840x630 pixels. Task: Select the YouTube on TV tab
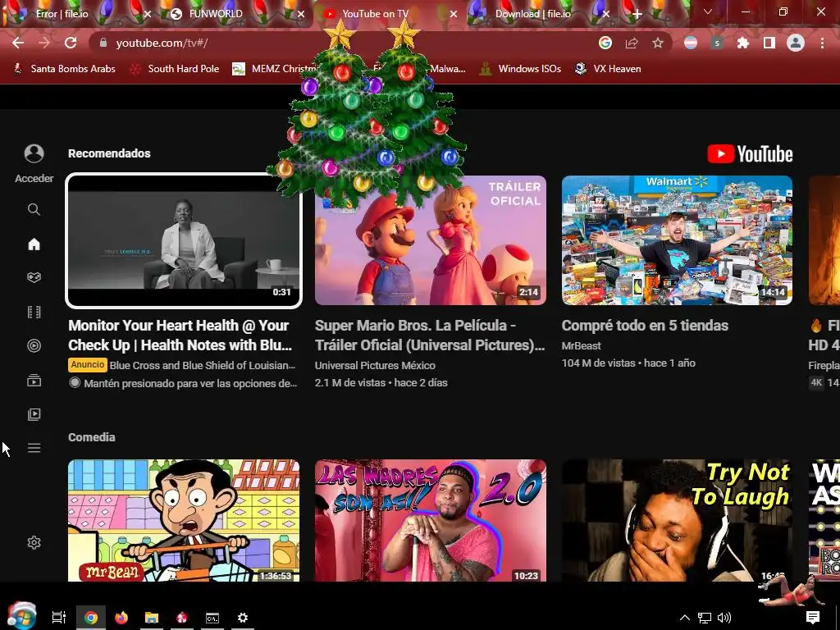(375, 14)
